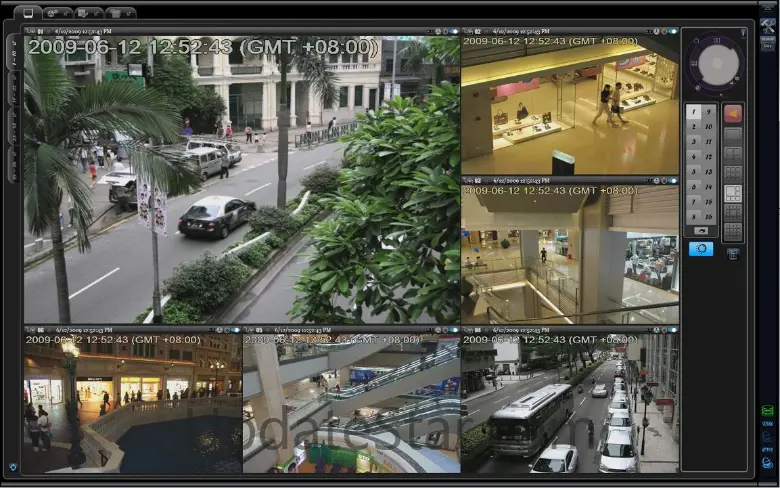
Task: Open the topmost vertical tab on left sidebar
Action: tap(13, 52)
